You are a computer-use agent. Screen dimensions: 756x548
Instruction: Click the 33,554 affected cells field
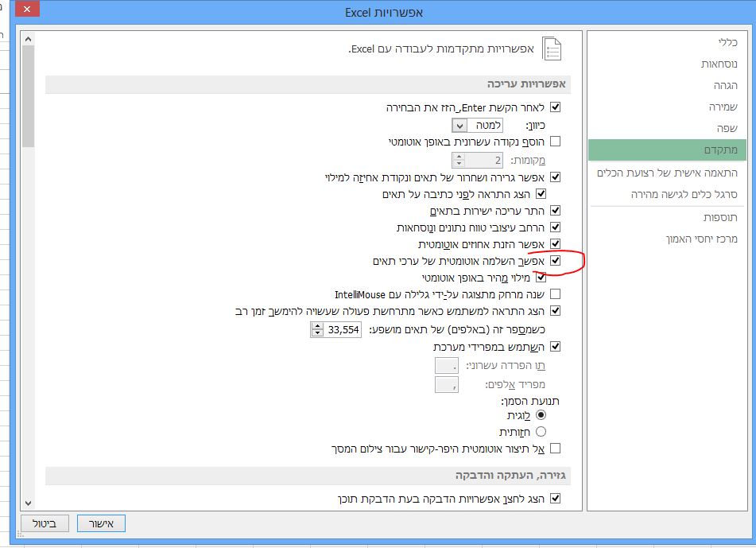(x=343, y=330)
